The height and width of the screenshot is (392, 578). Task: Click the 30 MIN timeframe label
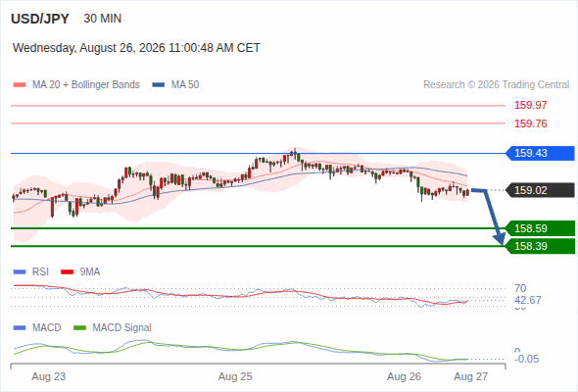[x=103, y=19]
